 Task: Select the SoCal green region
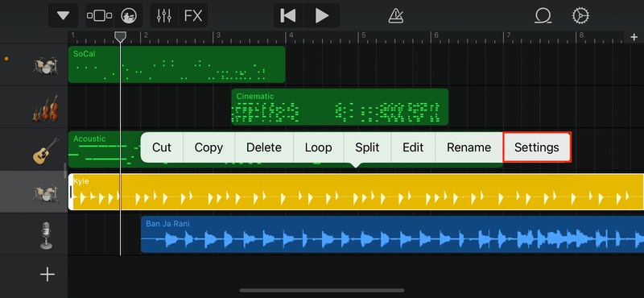pyautogui.click(x=176, y=64)
